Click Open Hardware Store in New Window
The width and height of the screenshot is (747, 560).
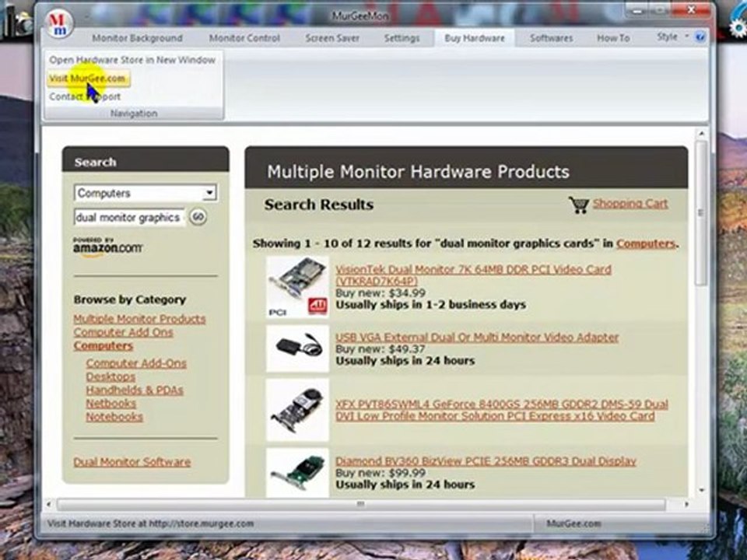coord(132,60)
